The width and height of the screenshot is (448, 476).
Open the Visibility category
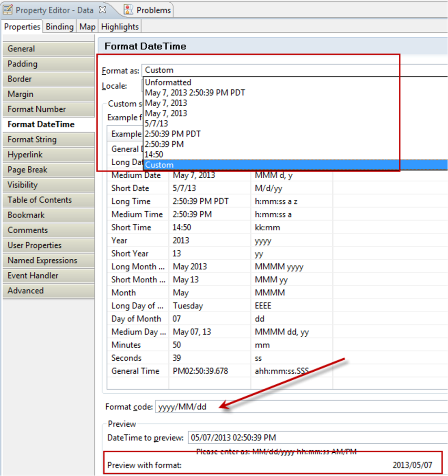coord(48,185)
